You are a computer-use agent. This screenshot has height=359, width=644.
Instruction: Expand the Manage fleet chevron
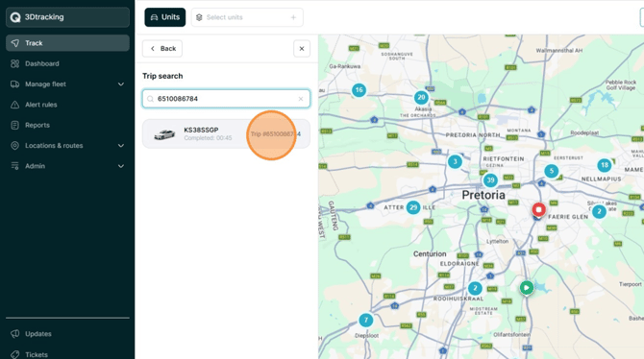coord(121,84)
